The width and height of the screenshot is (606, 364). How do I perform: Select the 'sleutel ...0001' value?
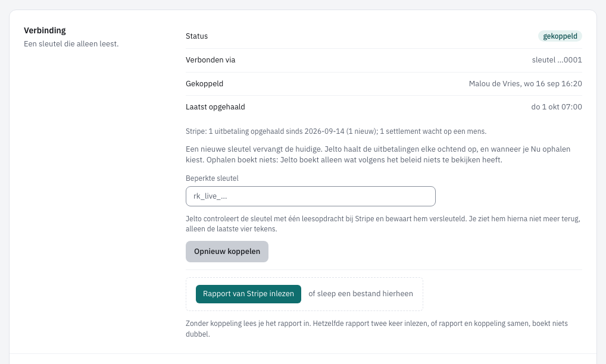(x=557, y=60)
